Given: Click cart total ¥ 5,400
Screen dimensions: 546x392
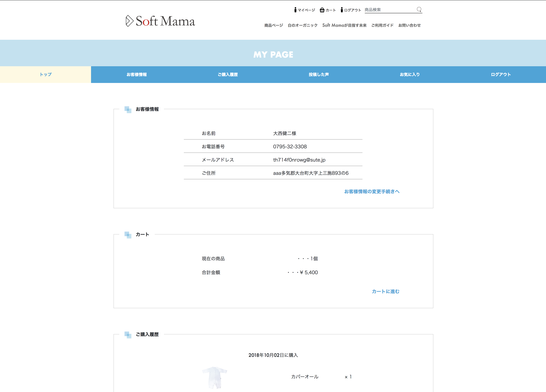Looking at the screenshot, I should click(309, 272).
